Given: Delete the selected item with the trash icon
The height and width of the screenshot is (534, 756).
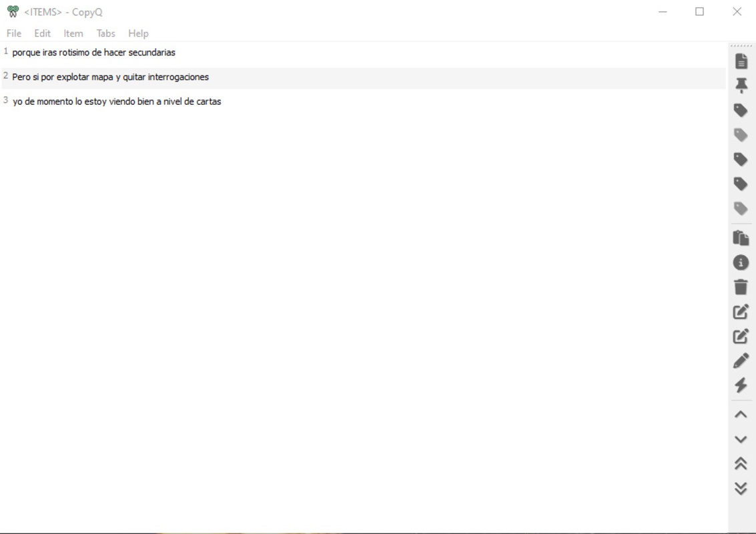Looking at the screenshot, I should click(741, 287).
